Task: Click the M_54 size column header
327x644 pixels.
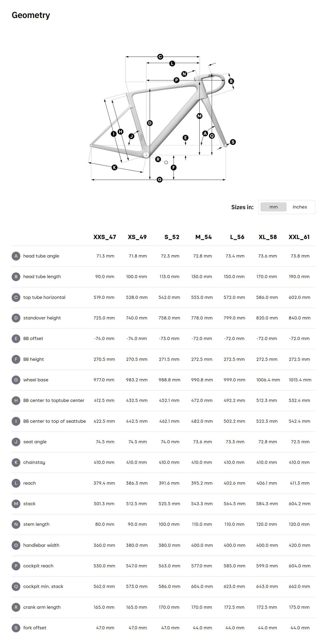Action: click(204, 237)
